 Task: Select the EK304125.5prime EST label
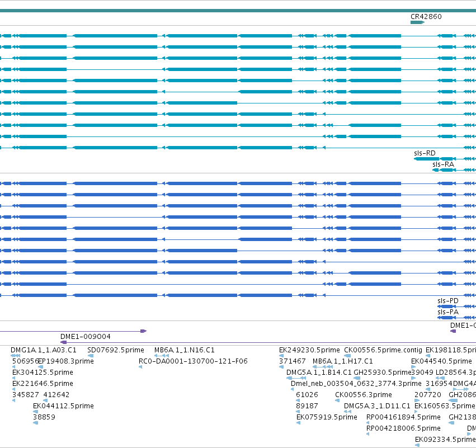tap(43, 372)
